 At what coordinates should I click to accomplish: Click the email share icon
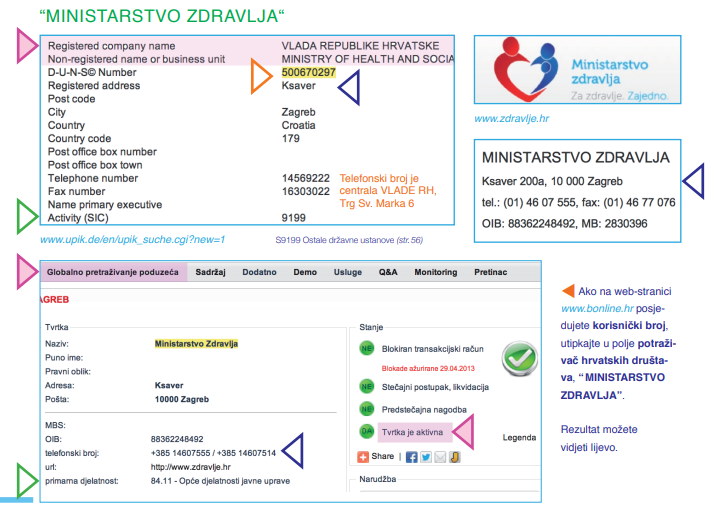[440, 457]
